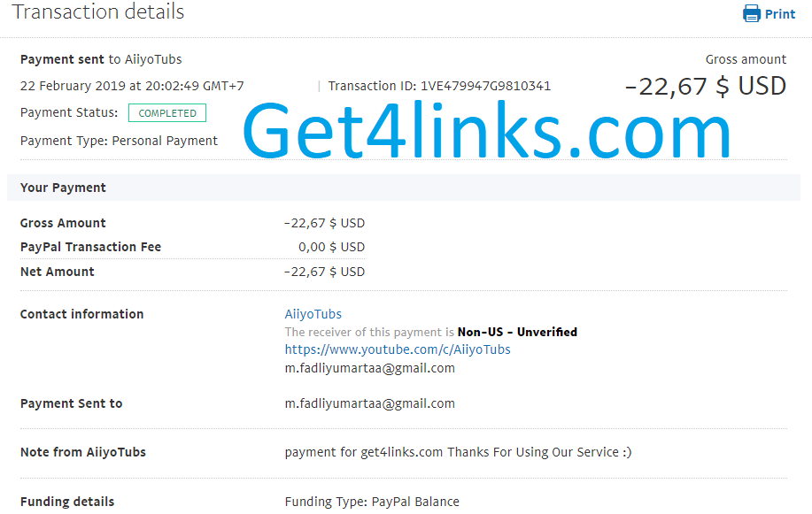Click the Net Amount value
This screenshot has width=812, height=514.
tap(324, 272)
